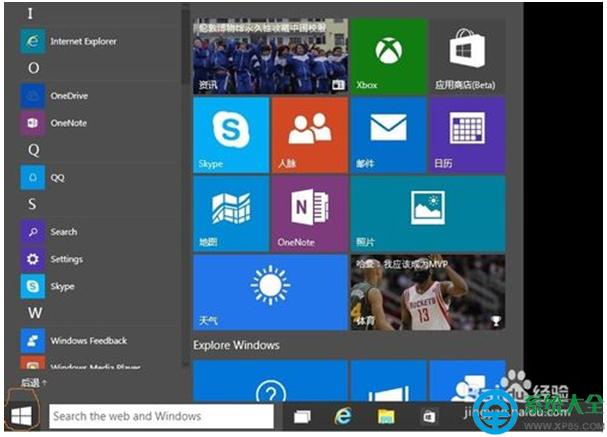Launch the Skype tile
Viewport: 607px width, 437px height.
click(x=231, y=135)
